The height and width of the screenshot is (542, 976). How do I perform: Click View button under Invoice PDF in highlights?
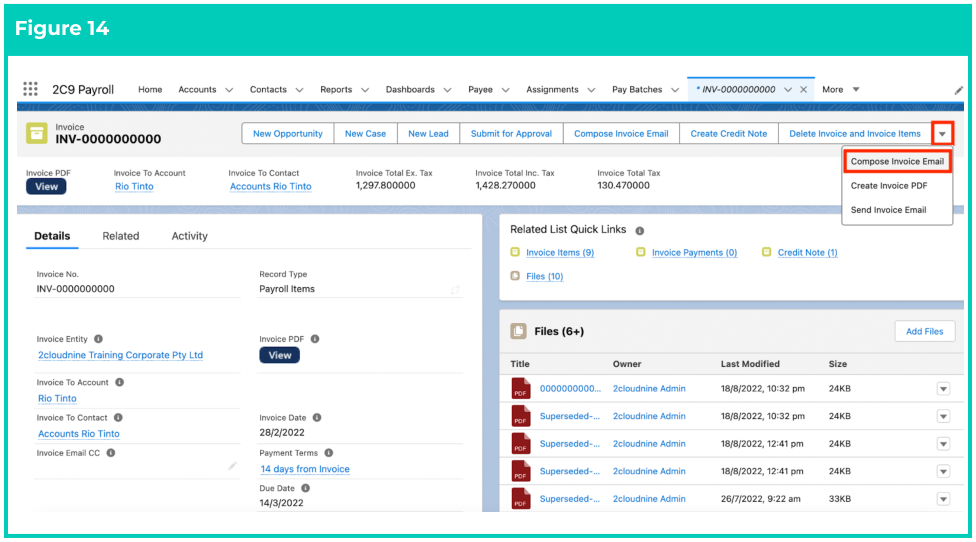pyautogui.click(x=46, y=187)
